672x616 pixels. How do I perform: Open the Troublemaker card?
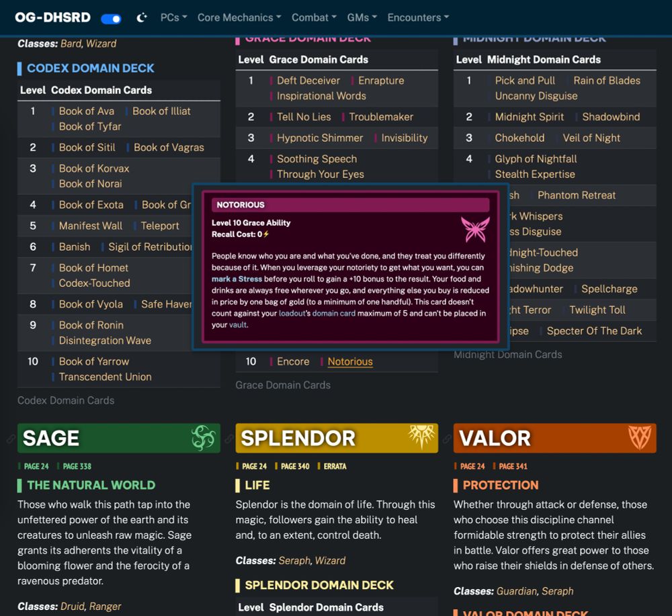click(x=381, y=117)
